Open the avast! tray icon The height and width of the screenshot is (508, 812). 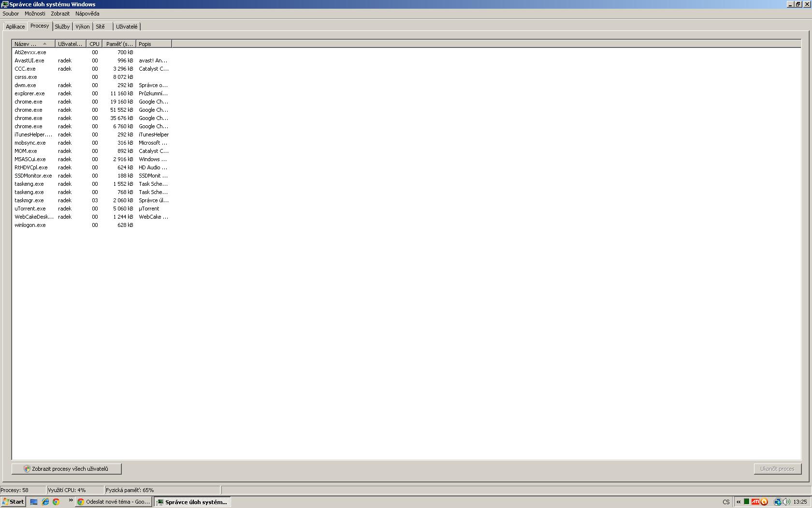pyautogui.click(x=765, y=502)
